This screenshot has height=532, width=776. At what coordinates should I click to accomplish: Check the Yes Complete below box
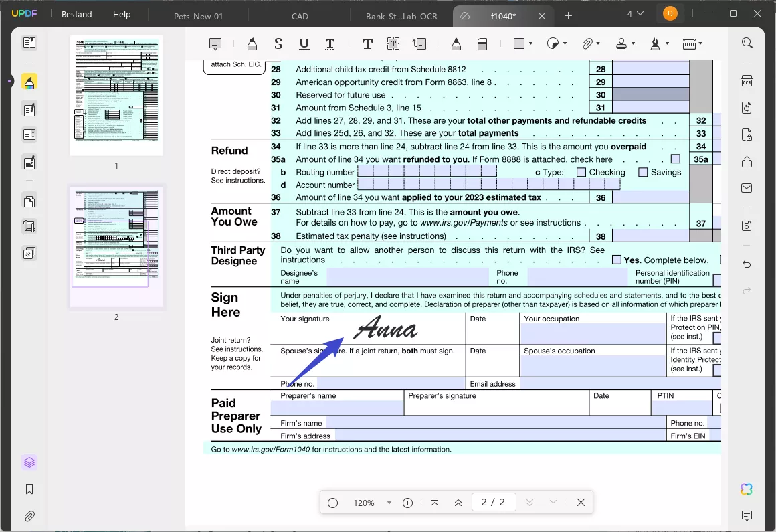pos(617,260)
